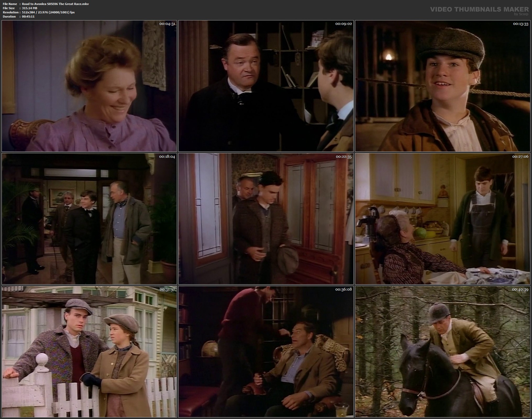Viewport: 532px width, 419px height.
Task: Open the 00:27:06 kitchen scene thumbnail
Action: coord(443,219)
